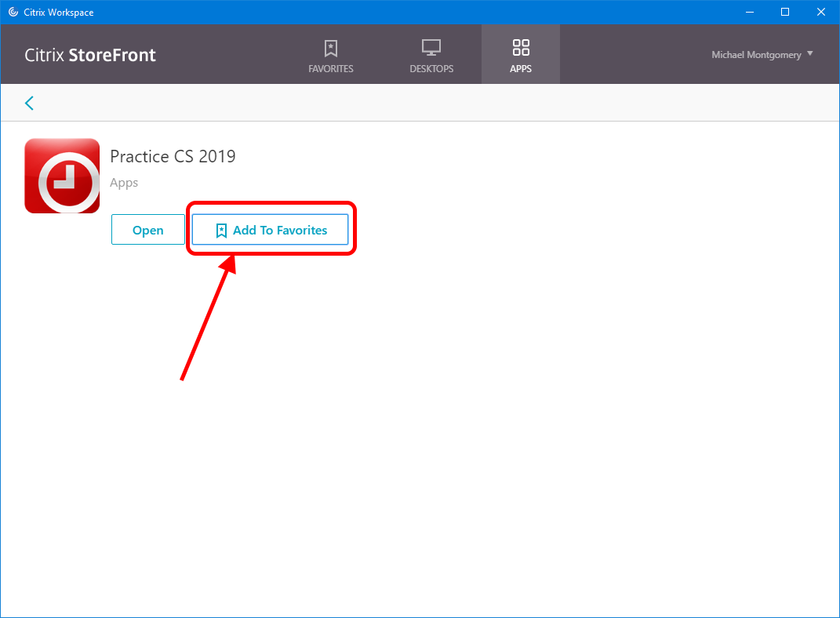Screen dimensions: 840x618
Task: Close the Citrix Workspace window
Action: pos(820,12)
